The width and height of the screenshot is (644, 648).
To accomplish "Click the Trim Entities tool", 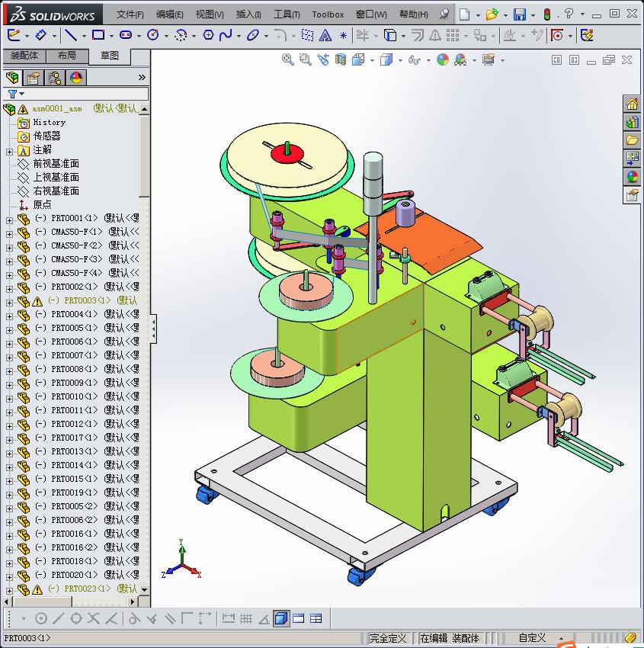I will [362, 35].
